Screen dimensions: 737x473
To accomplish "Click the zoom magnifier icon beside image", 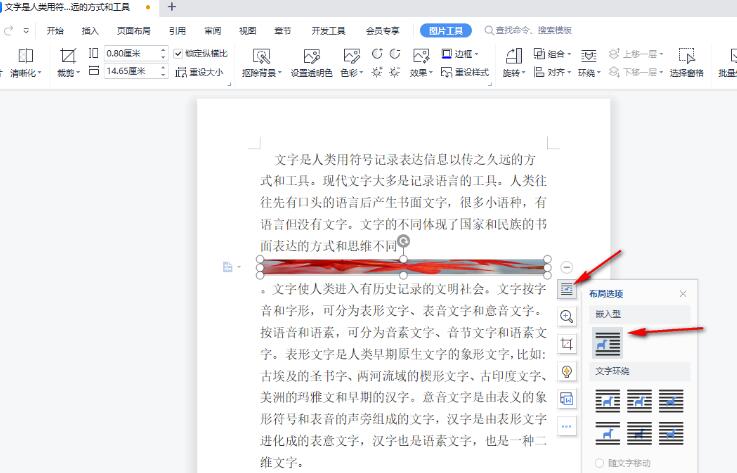I will click(567, 316).
